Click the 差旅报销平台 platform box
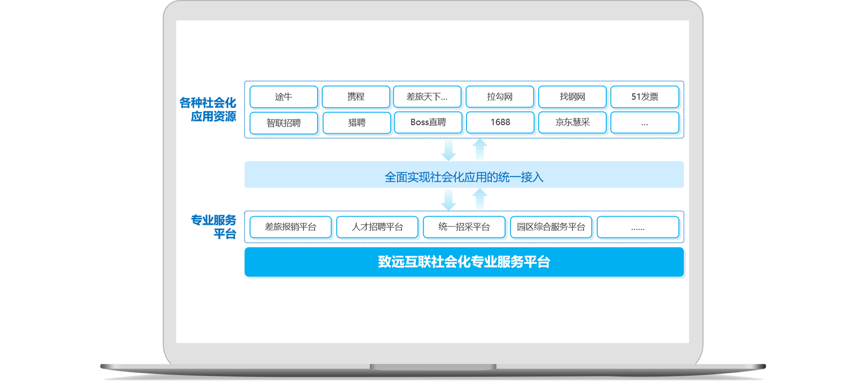 pos(290,227)
